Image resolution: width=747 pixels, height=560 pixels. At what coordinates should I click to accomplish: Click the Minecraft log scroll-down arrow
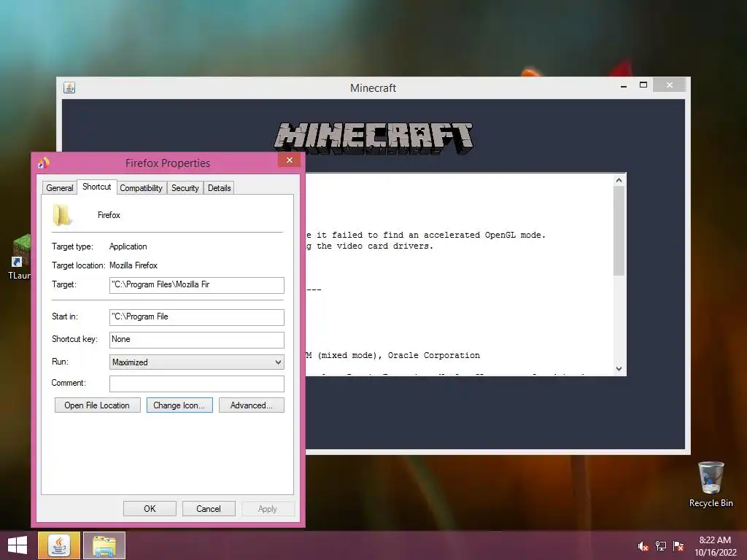tap(619, 368)
